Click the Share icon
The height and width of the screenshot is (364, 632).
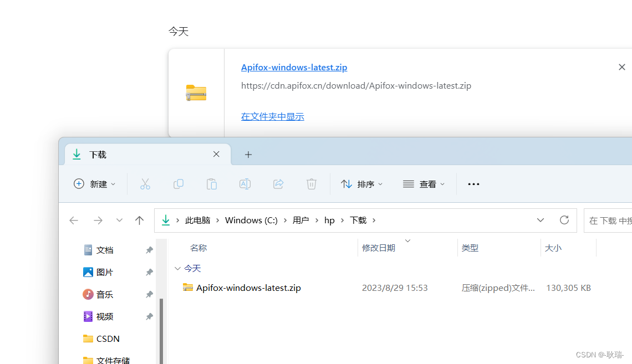point(278,184)
